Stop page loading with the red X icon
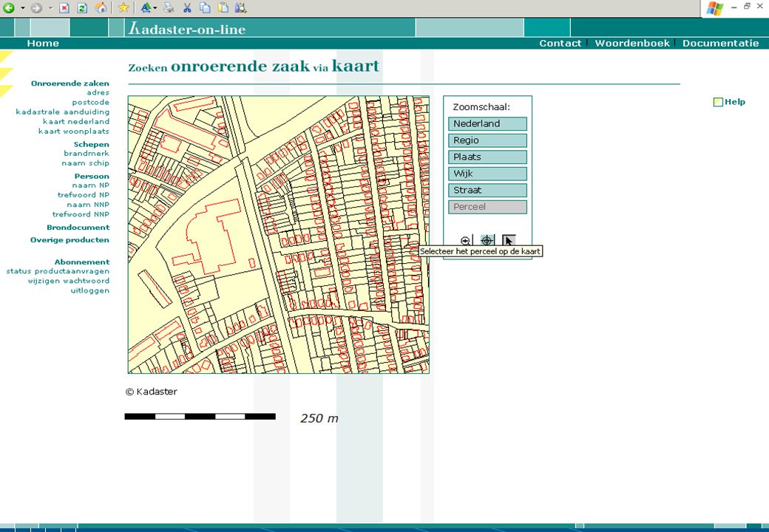 64,8
